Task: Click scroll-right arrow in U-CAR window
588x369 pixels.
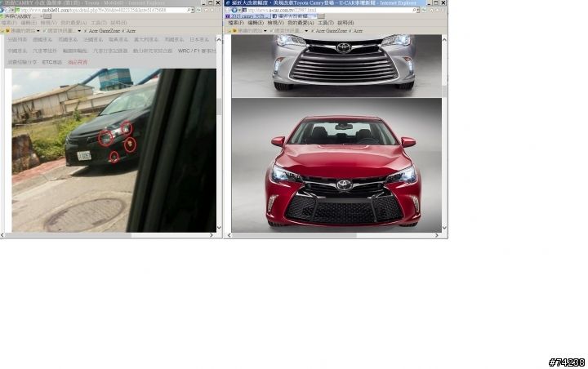Action: pos(436,235)
